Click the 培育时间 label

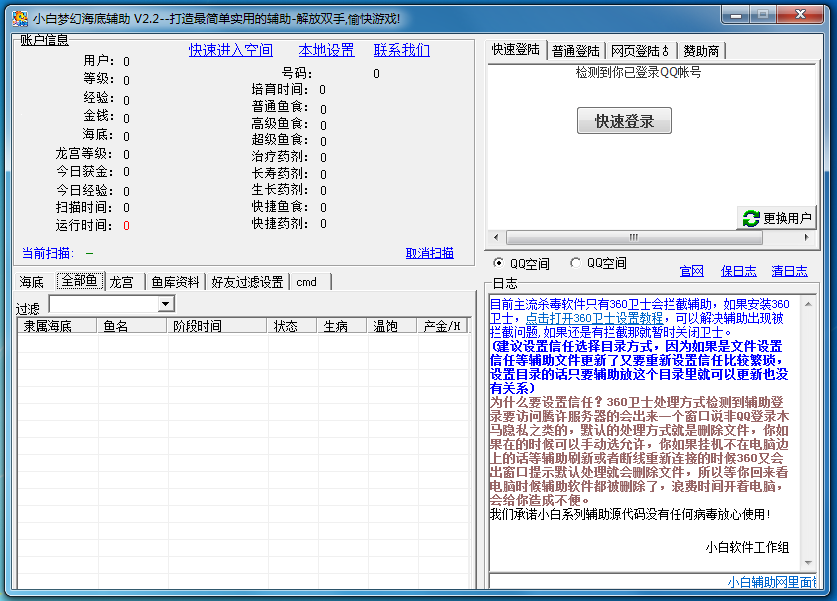pyautogui.click(x=280, y=89)
